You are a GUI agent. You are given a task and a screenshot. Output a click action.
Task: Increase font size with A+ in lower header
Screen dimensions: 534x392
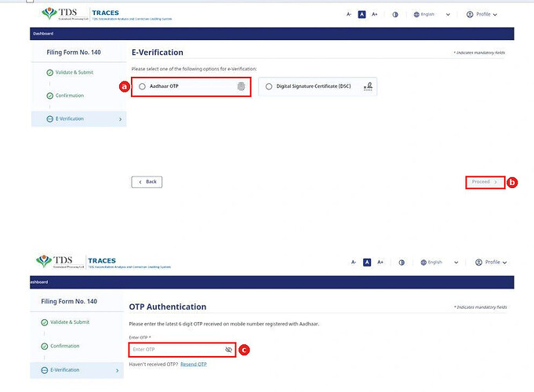[380, 262]
